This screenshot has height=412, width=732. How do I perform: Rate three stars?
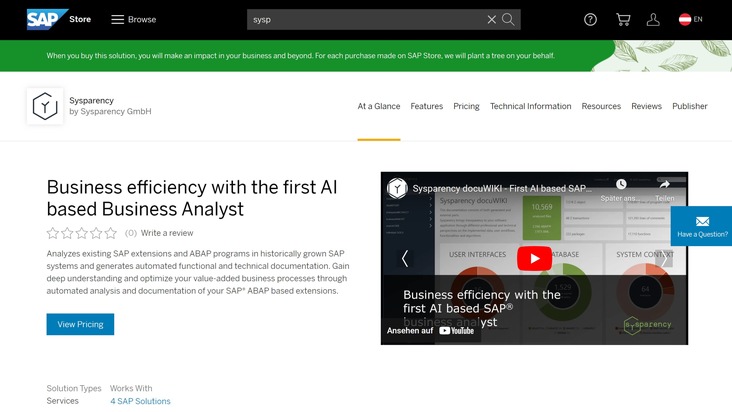point(82,233)
